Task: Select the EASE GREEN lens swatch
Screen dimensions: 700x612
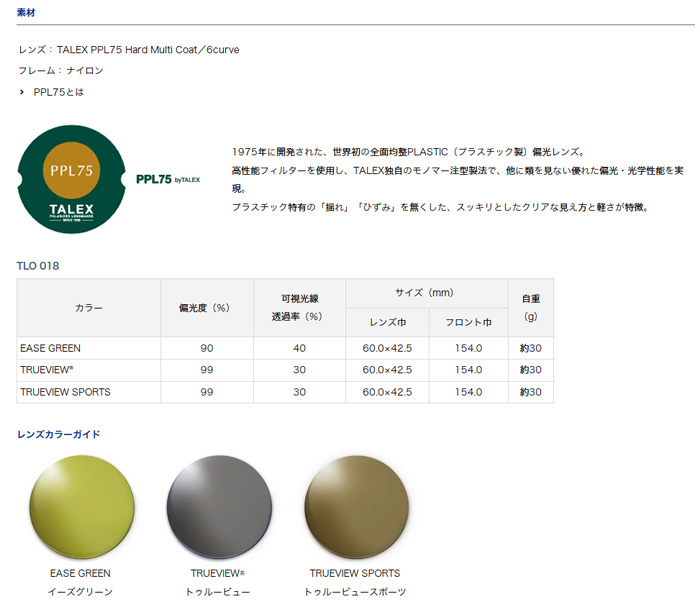Action: point(82,507)
